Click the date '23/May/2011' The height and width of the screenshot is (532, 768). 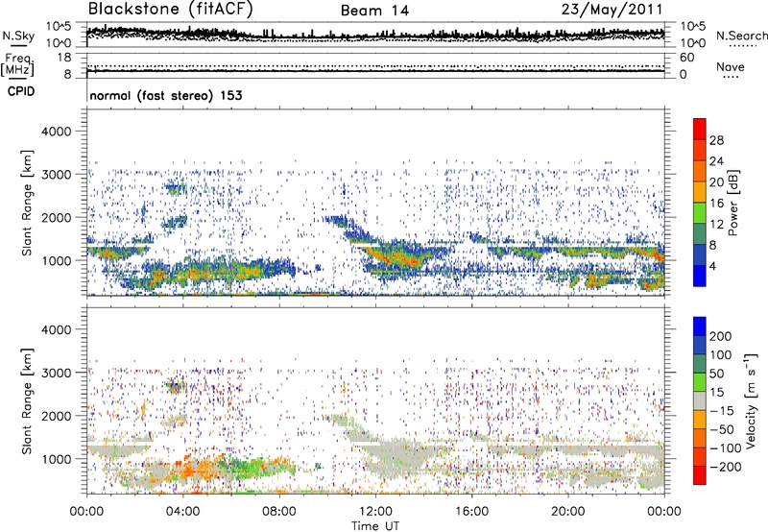click(x=612, y=10)
